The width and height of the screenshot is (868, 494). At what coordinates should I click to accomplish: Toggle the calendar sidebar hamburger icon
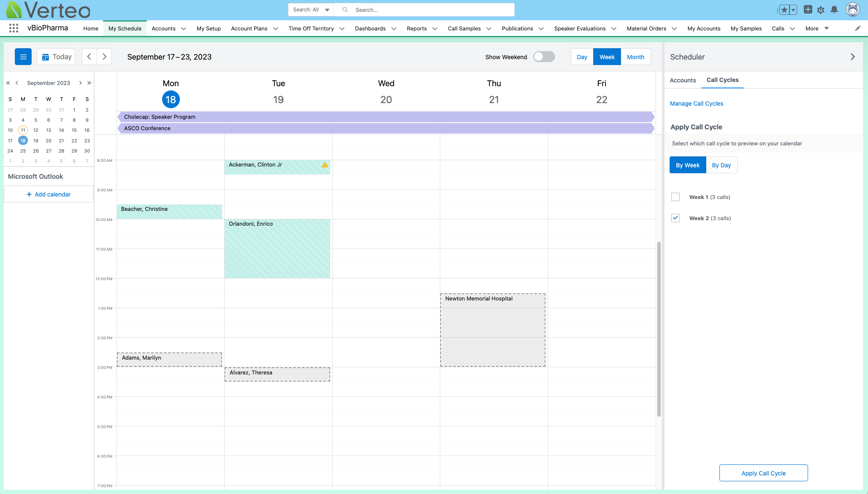point(23,57)
